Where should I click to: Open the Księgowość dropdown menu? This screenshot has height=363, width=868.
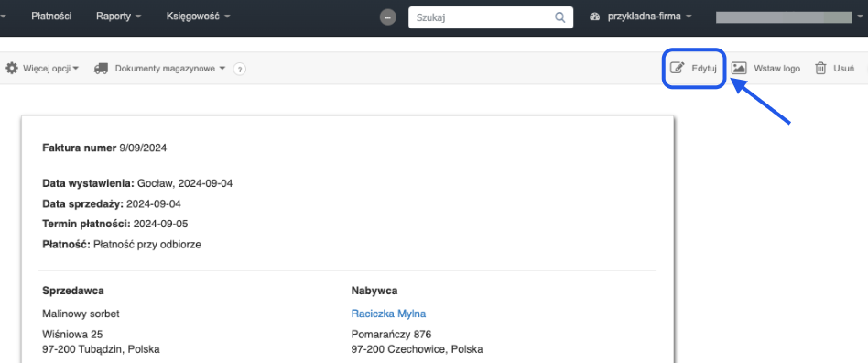(x=198, y=16)
